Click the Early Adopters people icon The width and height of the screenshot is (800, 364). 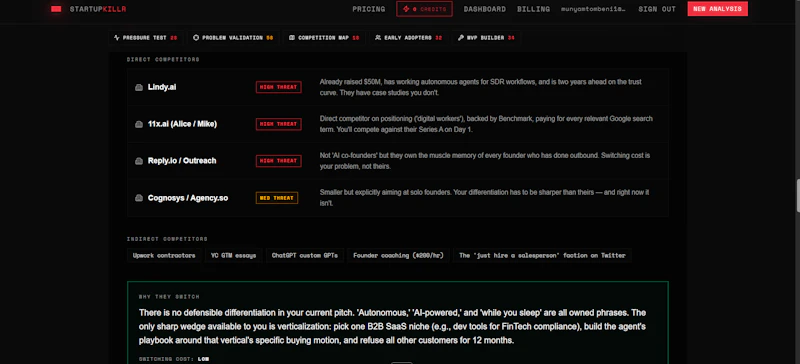[x=378, y=38]
